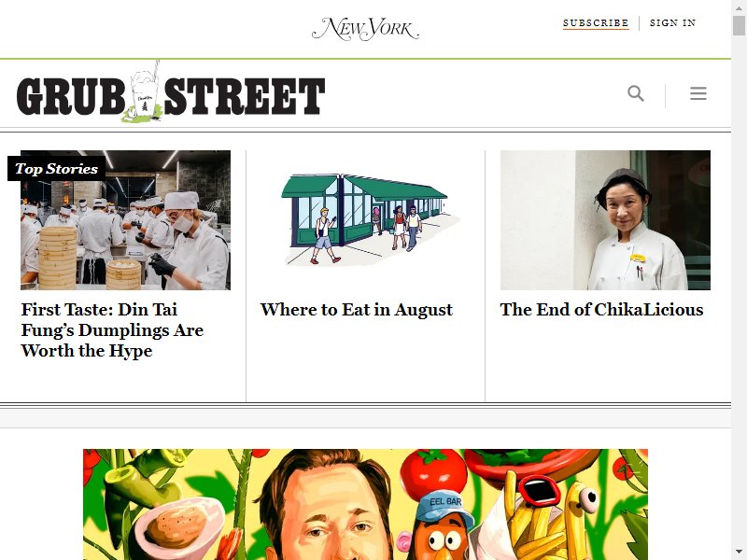Click the scrollbar down arrow
The image size is (747, 560).
[x=739, y=553]
